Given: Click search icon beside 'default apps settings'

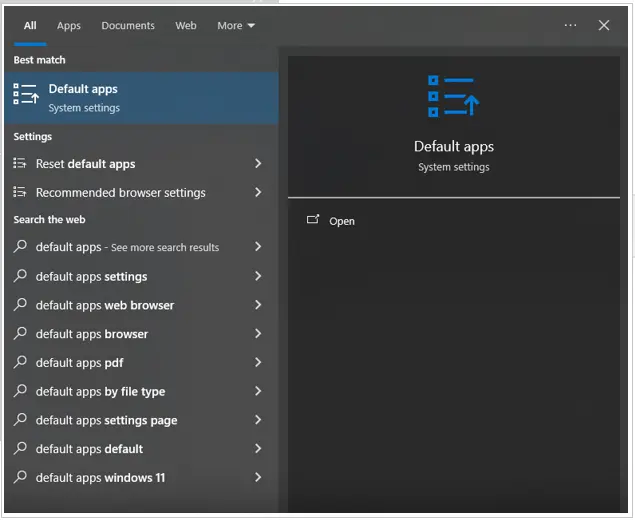Looking at the screenshot, I should 20,276.
